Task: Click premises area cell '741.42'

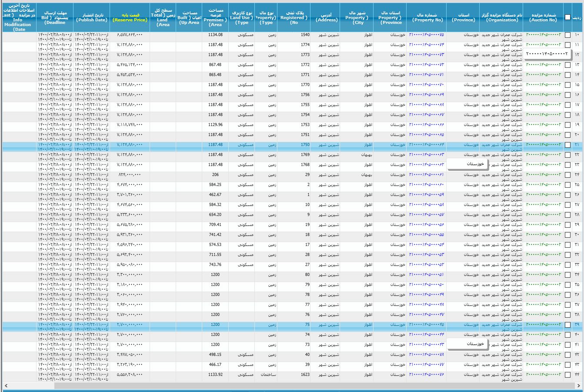Action: tap(215, 235)
